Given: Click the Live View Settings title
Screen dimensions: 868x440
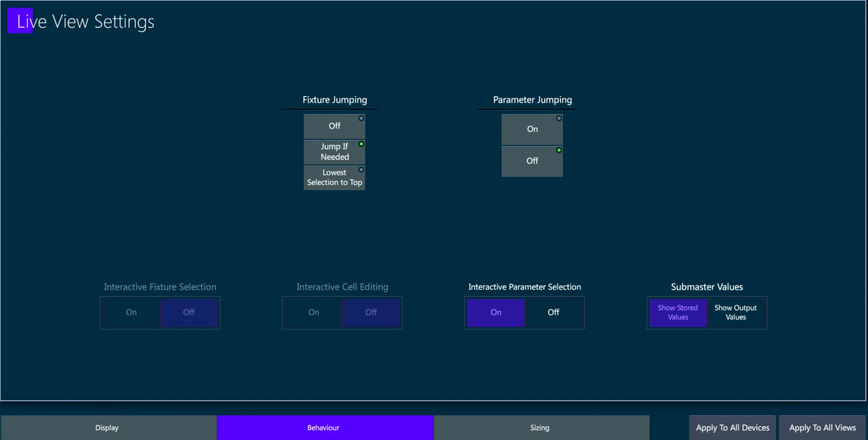Looking at the screenshot, I should (x=85, y=22).
